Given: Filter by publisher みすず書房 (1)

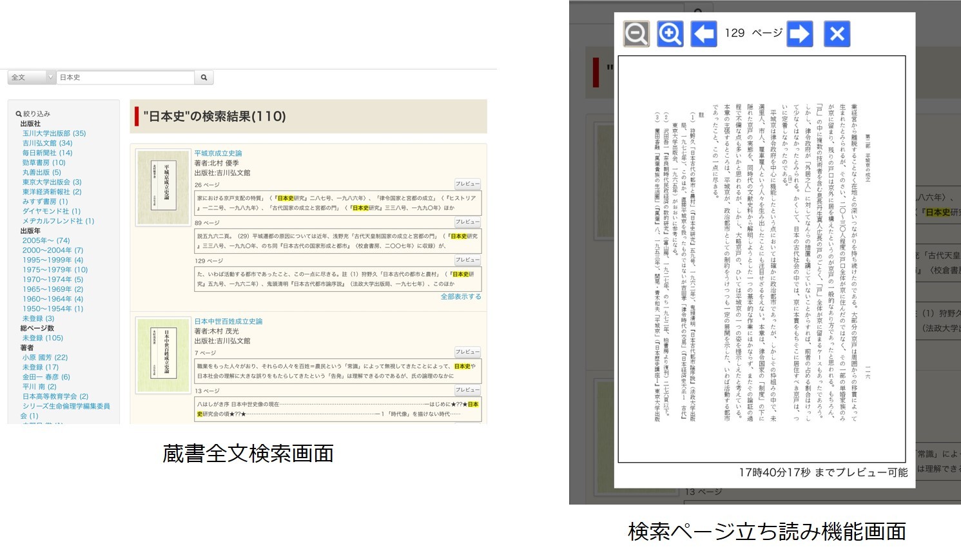Looking at the screenshot, I should [x=45, y=201].
